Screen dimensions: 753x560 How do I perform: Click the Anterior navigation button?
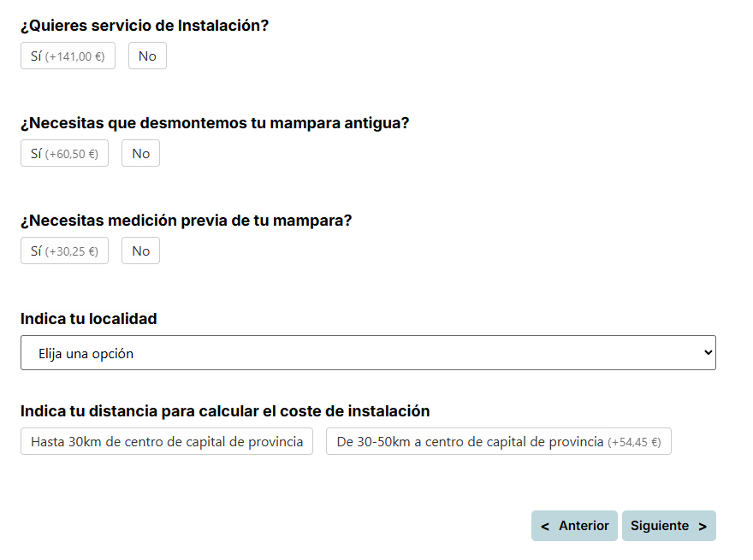tap(574, 525)
